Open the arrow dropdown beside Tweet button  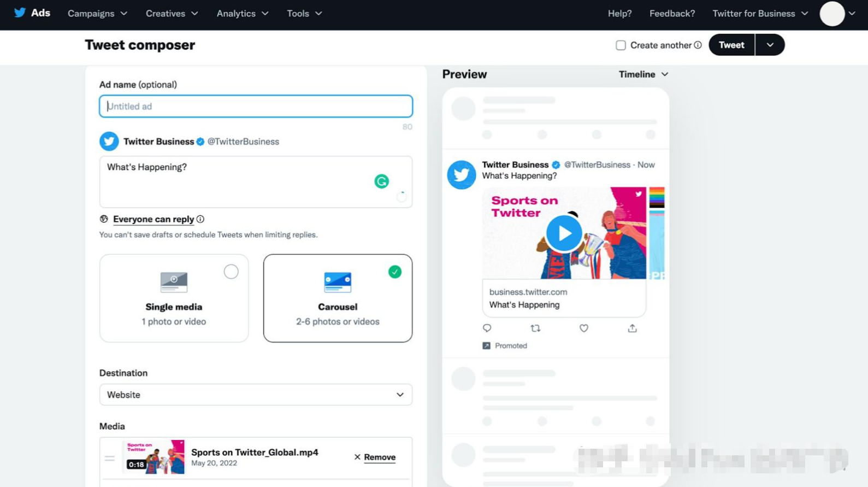[770, 45]
